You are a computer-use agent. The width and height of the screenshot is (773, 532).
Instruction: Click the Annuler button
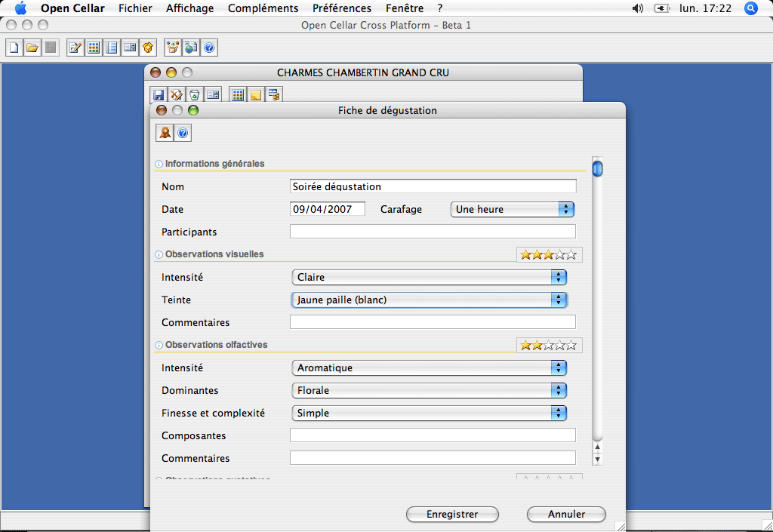pos(566,515)
